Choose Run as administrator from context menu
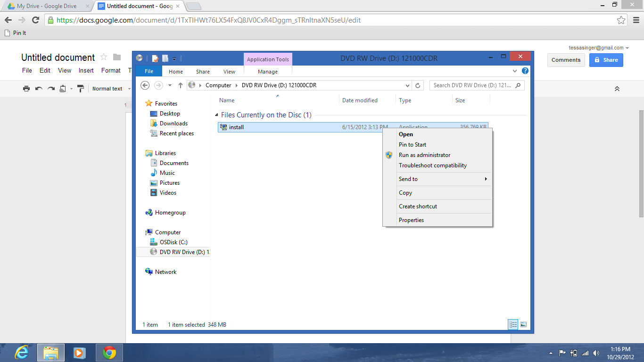 (424, 155)
